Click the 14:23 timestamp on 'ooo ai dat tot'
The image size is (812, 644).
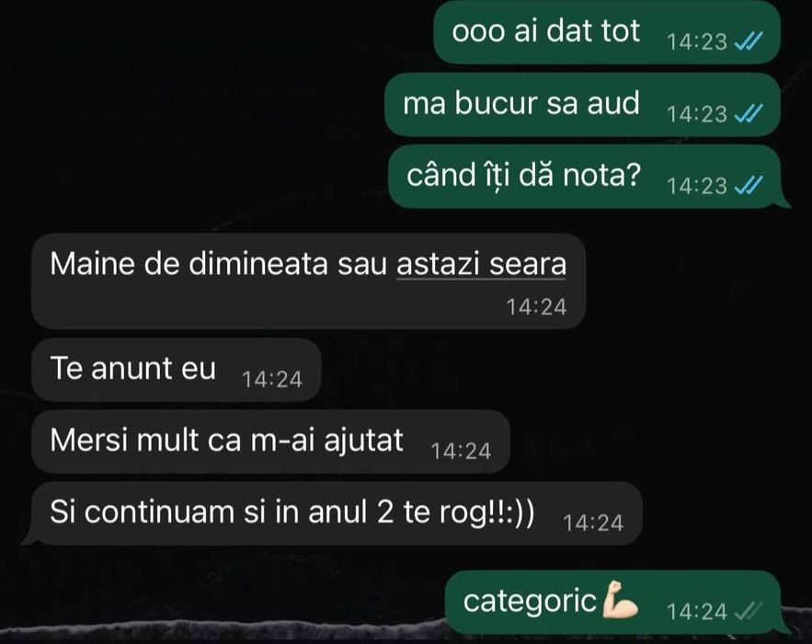pos(697,42)
